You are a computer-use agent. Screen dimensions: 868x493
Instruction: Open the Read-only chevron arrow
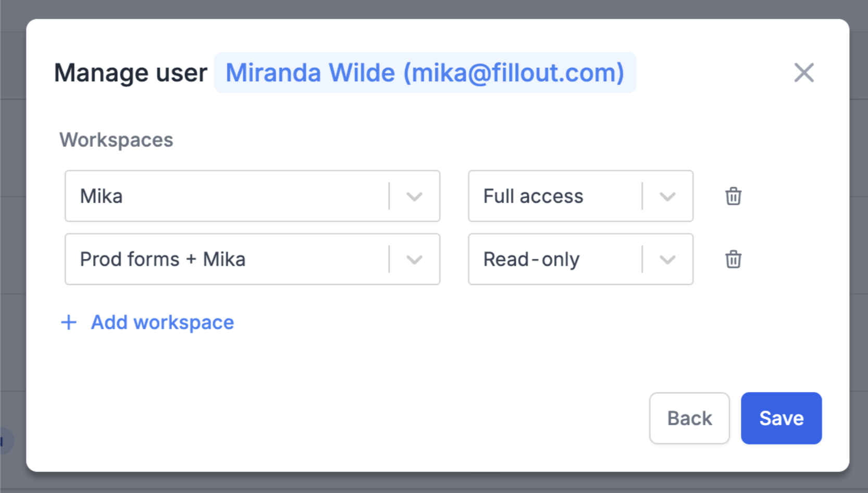pos(667,260)
